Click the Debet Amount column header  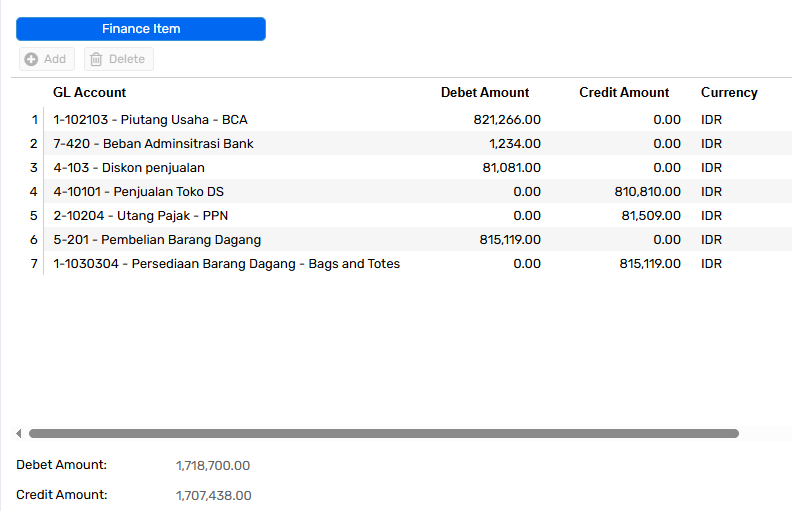(485, 92)
